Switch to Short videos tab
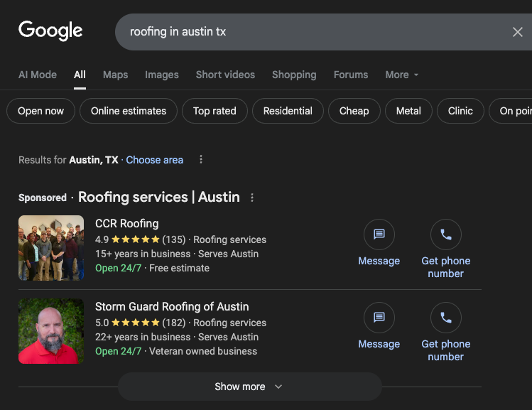 tap(225, 75)
